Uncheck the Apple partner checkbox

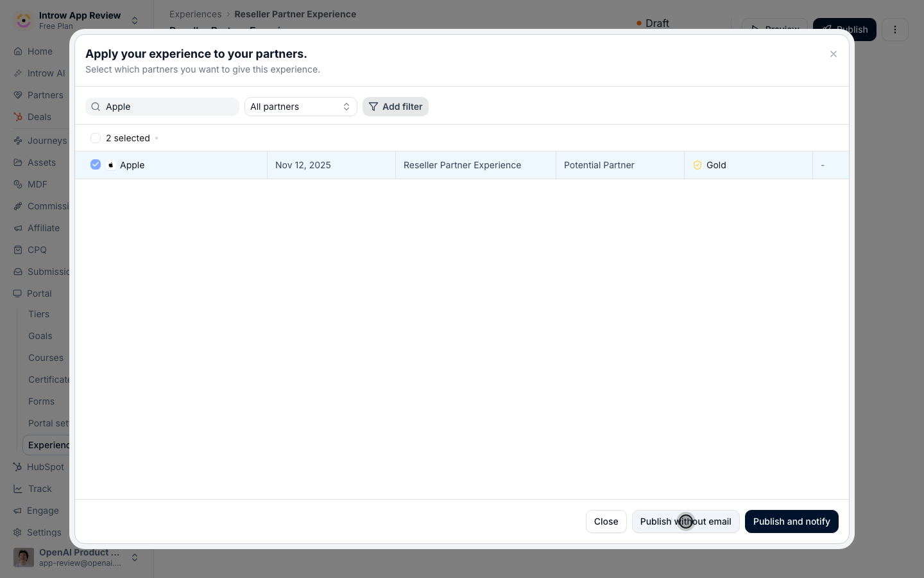[x=96, y=164]
